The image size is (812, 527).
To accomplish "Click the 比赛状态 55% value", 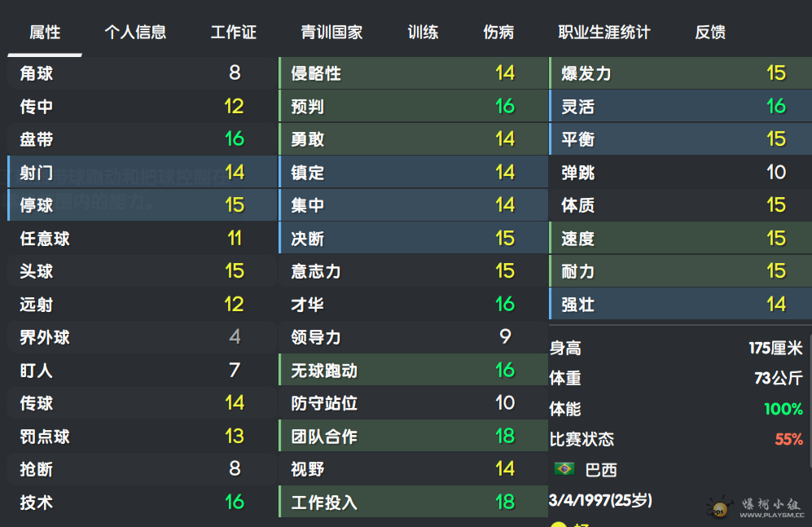I will tap(788, 440).
